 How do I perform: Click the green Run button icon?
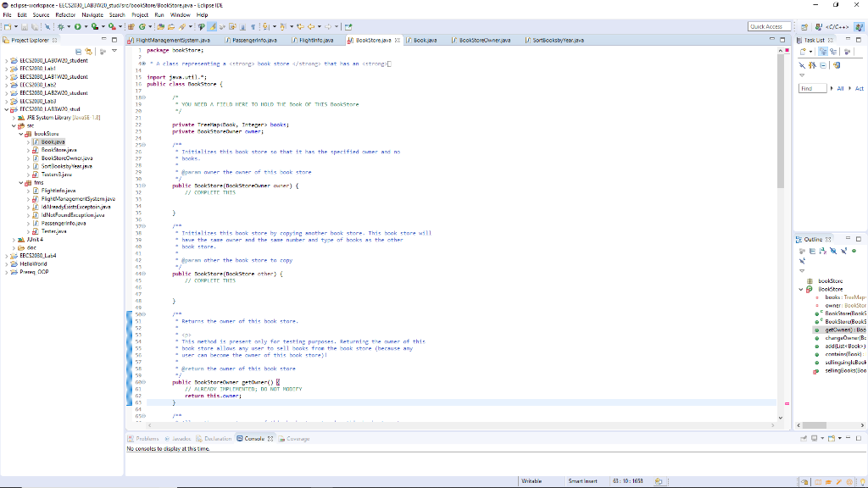click(77, 26)
